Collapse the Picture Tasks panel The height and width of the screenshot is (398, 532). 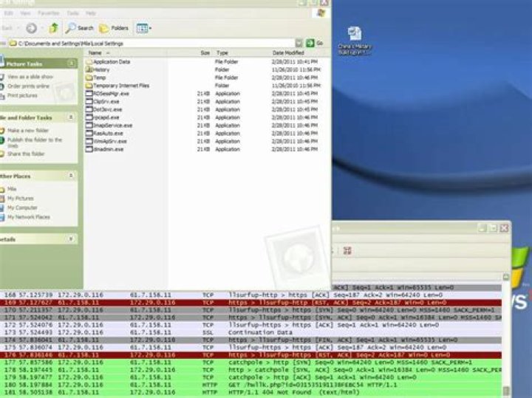click(x=72, y=64)
